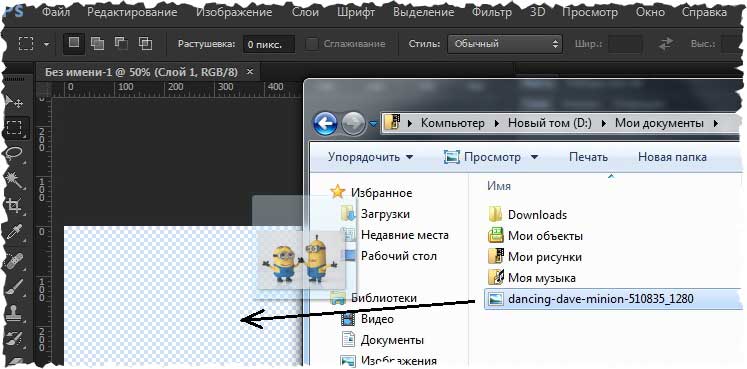Open the Стиль dropdown set to Обычный
Viewport: 747px width, 369px height.
505,44
